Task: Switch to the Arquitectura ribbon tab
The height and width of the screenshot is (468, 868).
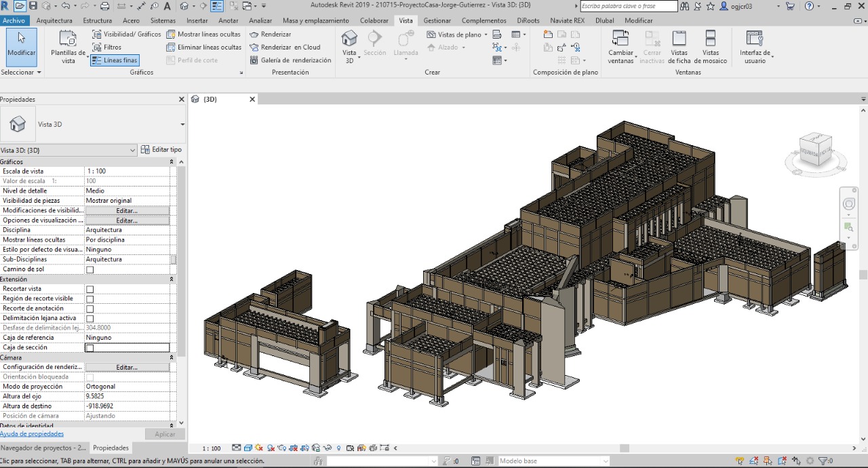Action: [54, 20]
